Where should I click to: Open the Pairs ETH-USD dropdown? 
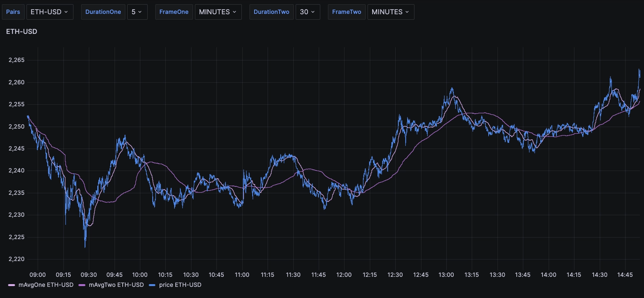pos(50,12)
